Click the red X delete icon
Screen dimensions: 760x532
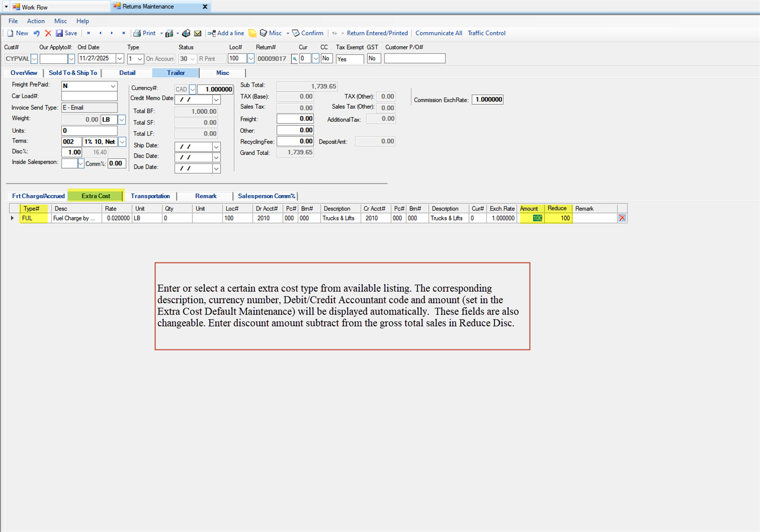(48, 33)
